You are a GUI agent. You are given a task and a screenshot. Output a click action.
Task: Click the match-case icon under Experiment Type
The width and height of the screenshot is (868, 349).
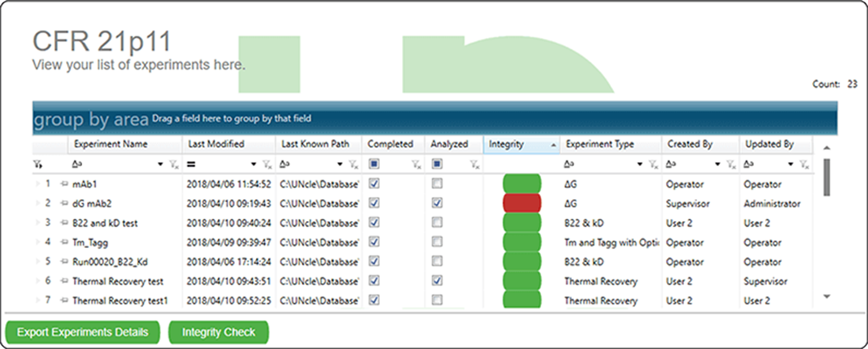568,164
